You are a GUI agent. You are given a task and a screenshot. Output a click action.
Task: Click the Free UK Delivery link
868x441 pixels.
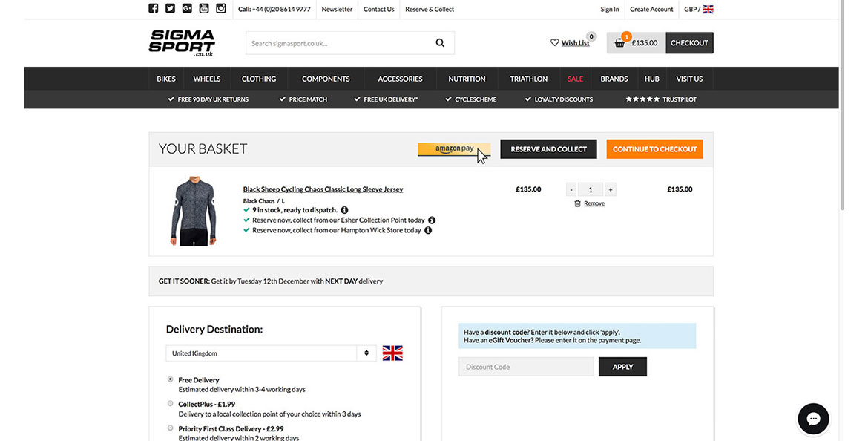386,99
